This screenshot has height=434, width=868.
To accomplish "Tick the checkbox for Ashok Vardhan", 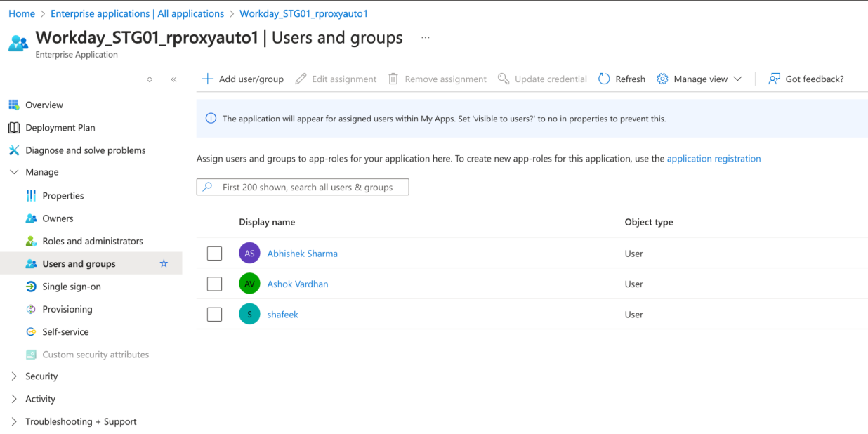I will coord(215,284).
